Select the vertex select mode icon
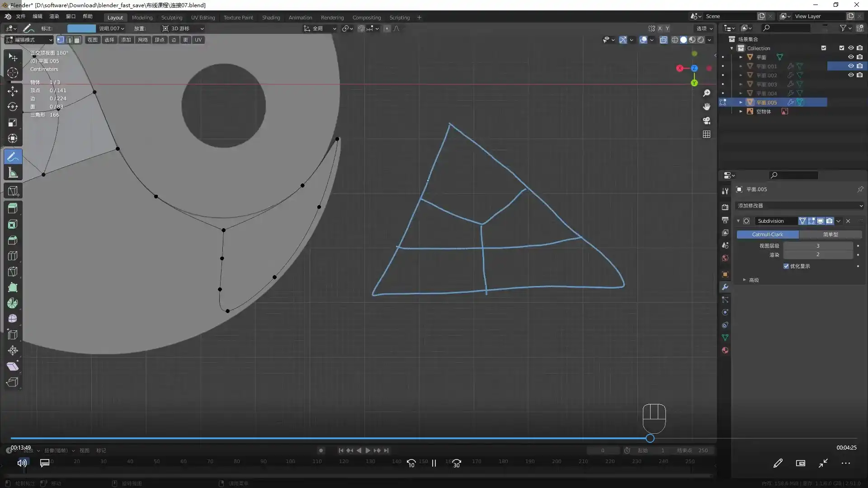 [60, 40]
